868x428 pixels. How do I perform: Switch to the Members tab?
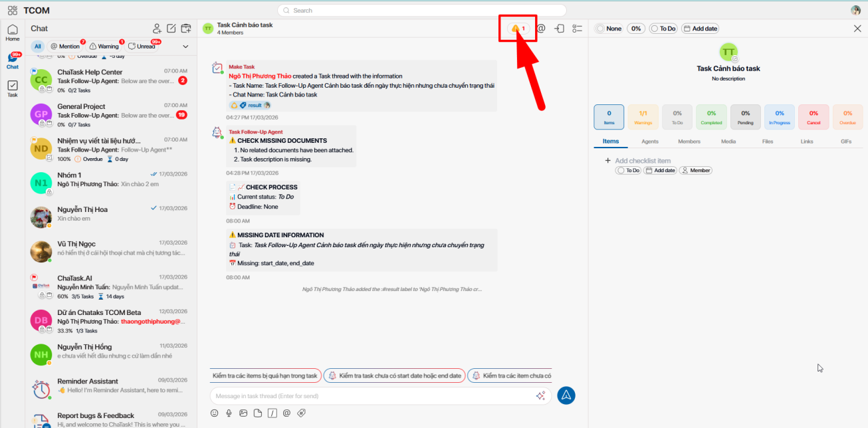click(x=689, y=142)
